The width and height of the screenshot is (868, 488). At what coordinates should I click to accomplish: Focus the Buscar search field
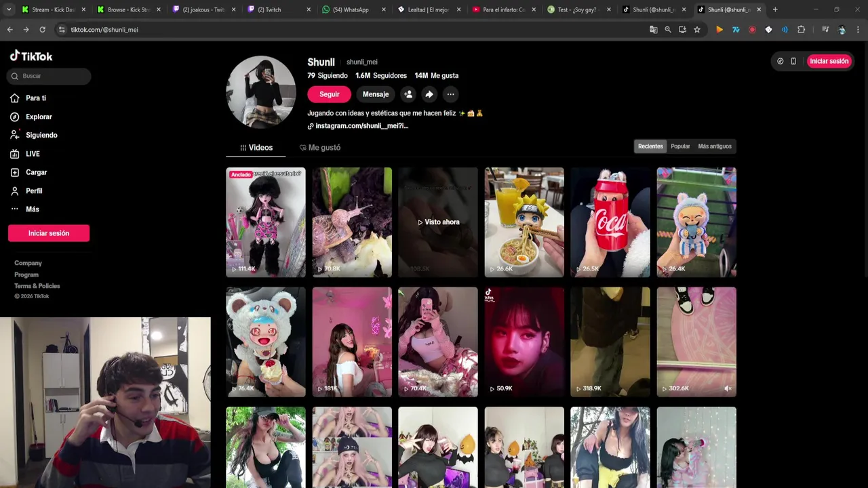pos(49,76)
